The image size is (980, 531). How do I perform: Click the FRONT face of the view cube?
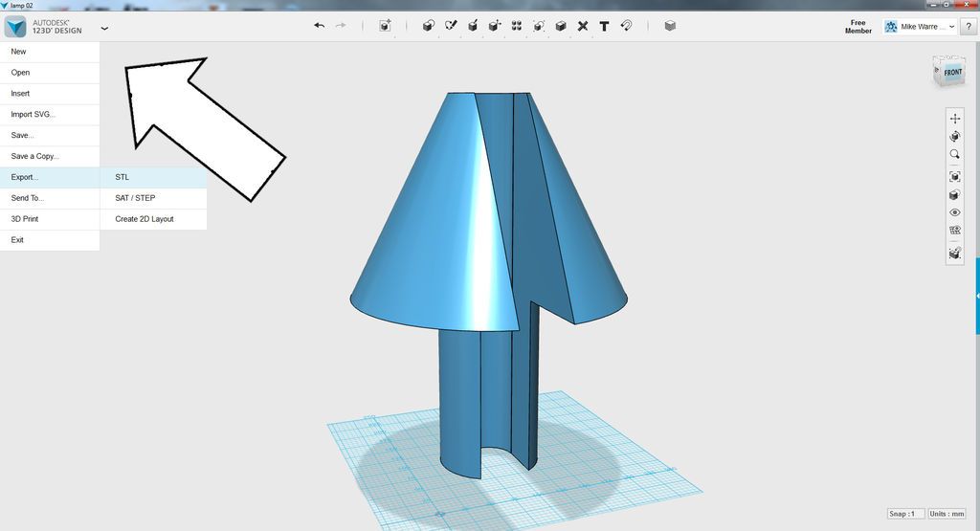[x=952, y=72]
